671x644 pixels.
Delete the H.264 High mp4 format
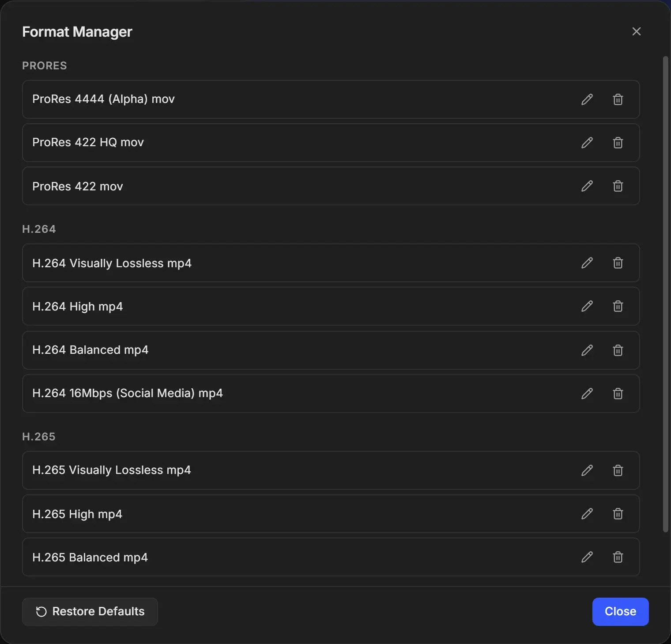click(618, 306)
